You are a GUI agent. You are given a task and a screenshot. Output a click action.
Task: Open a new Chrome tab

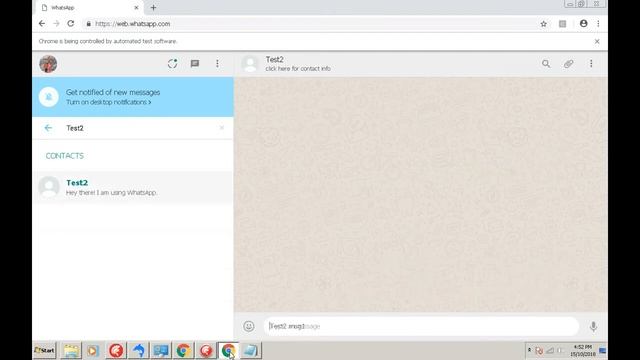pos(153,8)
